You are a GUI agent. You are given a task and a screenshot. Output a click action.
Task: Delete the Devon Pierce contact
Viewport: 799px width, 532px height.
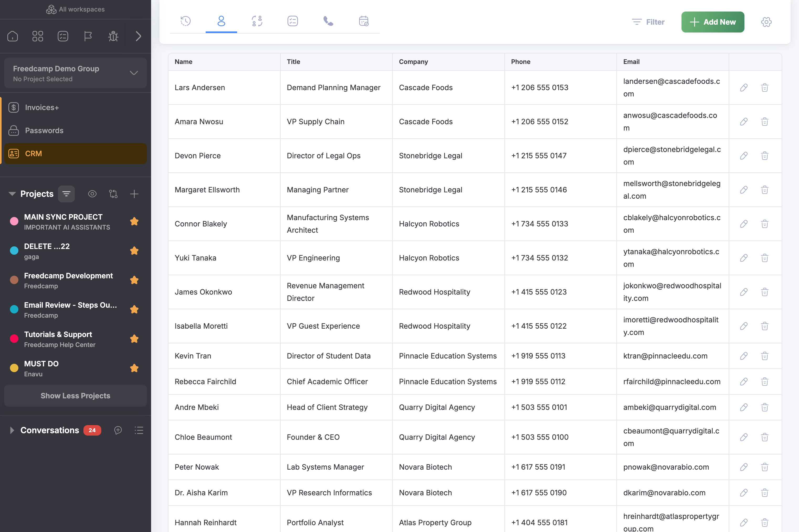(x=765, y=156)
